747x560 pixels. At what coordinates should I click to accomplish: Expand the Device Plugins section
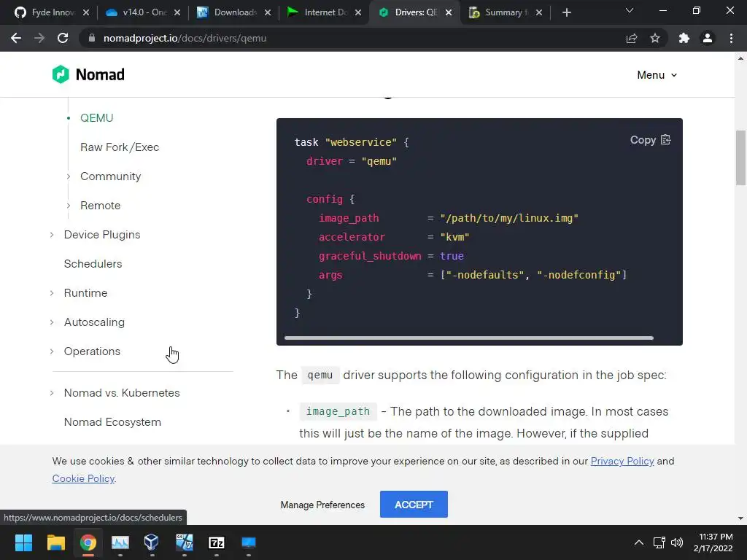click(x=52, y=235)
